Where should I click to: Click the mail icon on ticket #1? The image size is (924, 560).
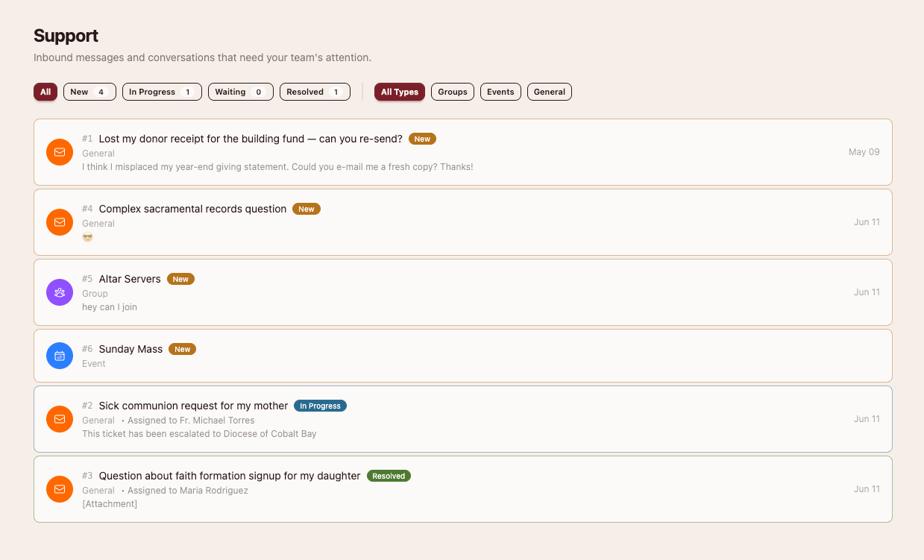point(60,152)
